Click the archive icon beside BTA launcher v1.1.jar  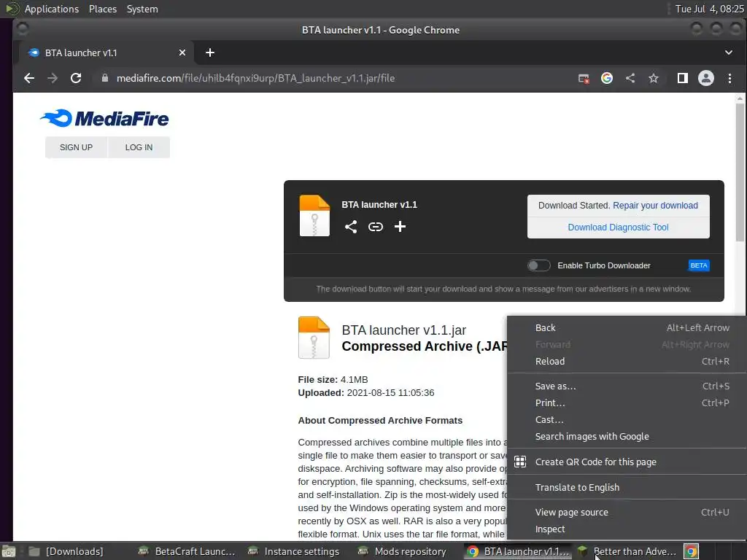coord(314,338)
